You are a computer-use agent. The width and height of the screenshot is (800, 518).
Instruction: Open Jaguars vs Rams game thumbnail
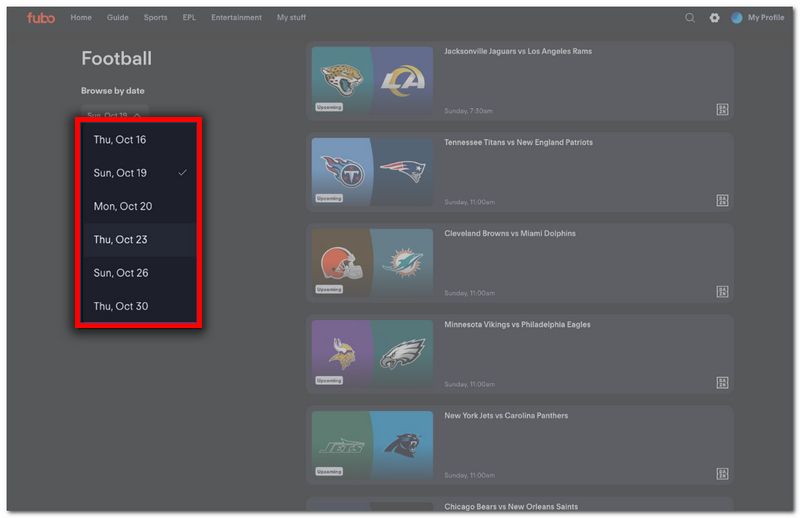click(372, 81)
